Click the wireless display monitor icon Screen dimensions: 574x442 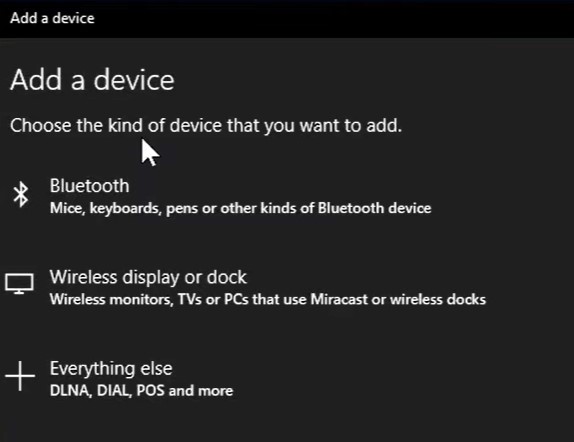pos(19,283)
